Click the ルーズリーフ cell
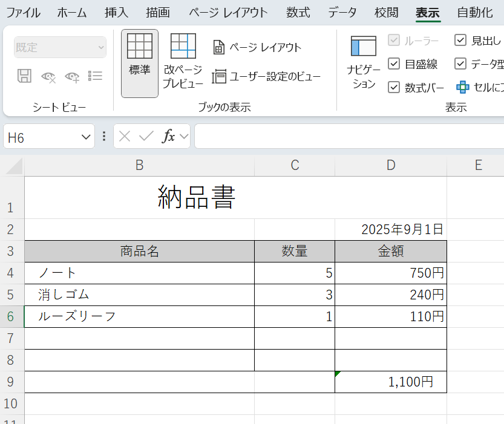This screenshot has width=504, height=424. pyautogui.click(x=140, y=317)
